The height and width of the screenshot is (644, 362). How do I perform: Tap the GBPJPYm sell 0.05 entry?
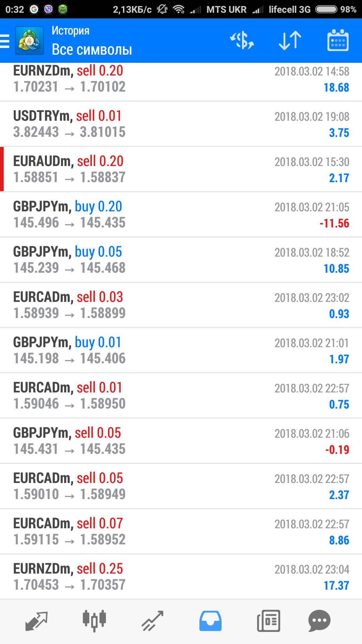coord(181,441)
